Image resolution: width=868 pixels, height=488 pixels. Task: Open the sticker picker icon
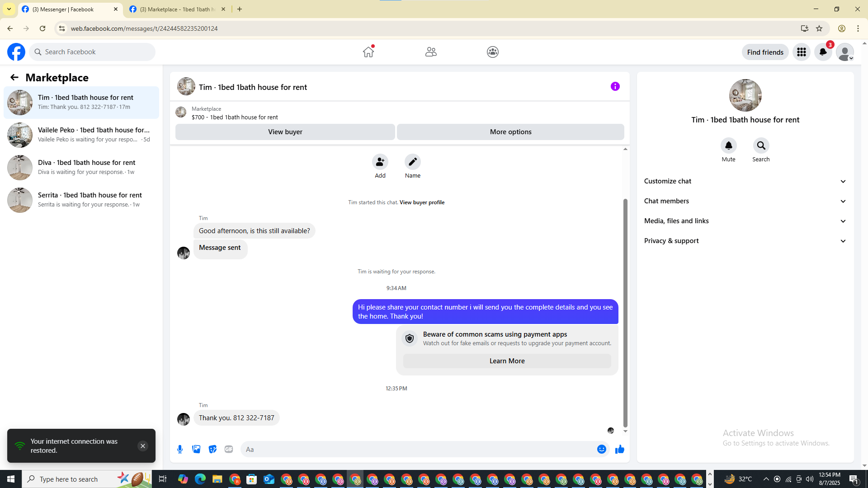[x=212, y=449]
